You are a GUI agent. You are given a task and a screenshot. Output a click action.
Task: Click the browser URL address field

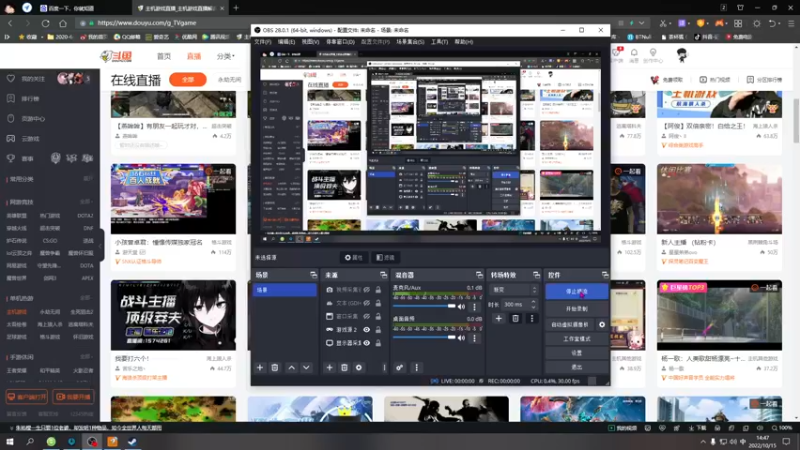click(x=347, y=23)
